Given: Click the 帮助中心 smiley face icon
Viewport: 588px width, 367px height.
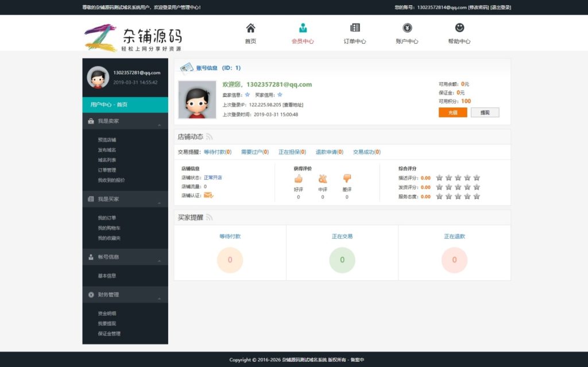Looking at the screenshot, I should pyautogui.click(x=459, y=28).
